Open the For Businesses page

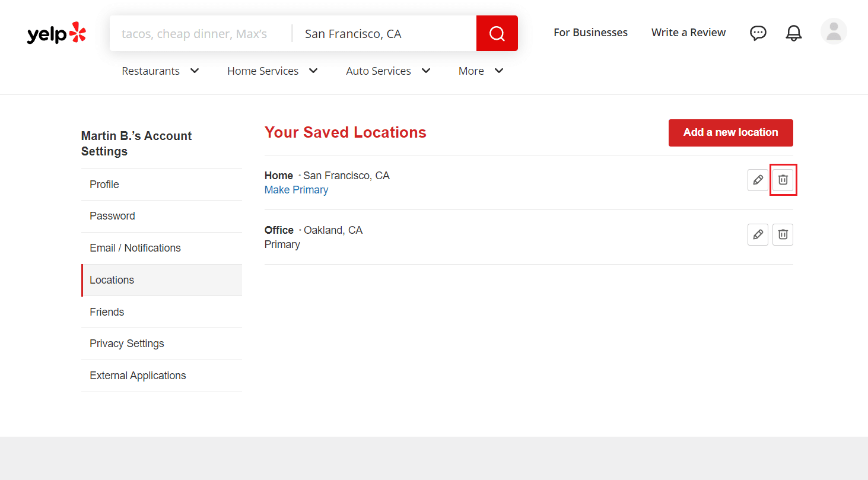[x=590, y=33]
